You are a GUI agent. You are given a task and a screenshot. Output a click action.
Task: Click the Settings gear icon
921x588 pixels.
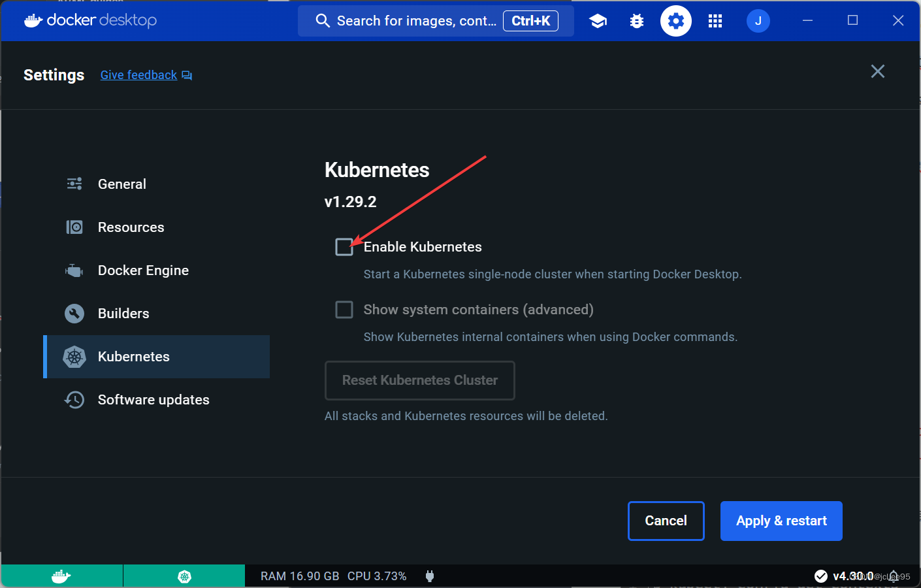pos(675,20)
